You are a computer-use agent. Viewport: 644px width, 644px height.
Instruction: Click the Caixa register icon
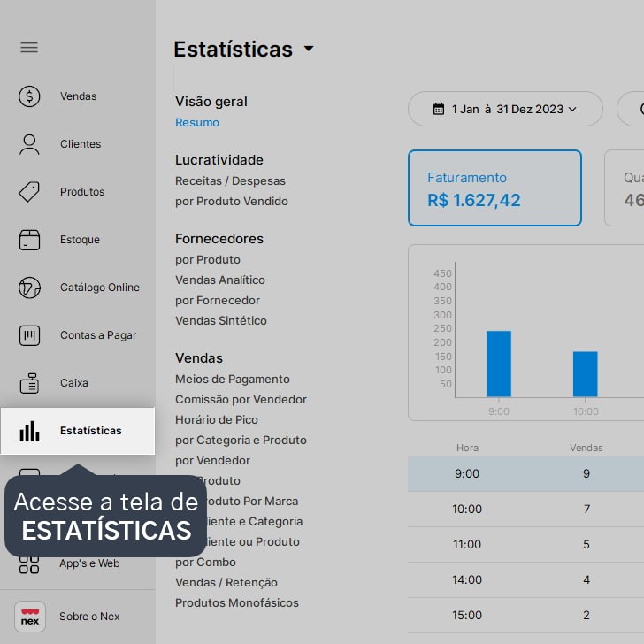coord(29,383)
